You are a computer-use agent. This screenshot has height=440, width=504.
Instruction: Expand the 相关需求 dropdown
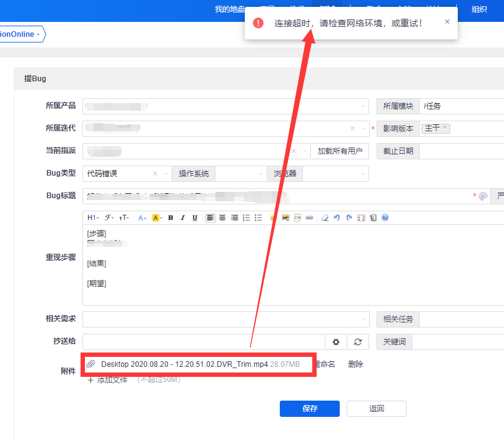click(x=363, y=319)
